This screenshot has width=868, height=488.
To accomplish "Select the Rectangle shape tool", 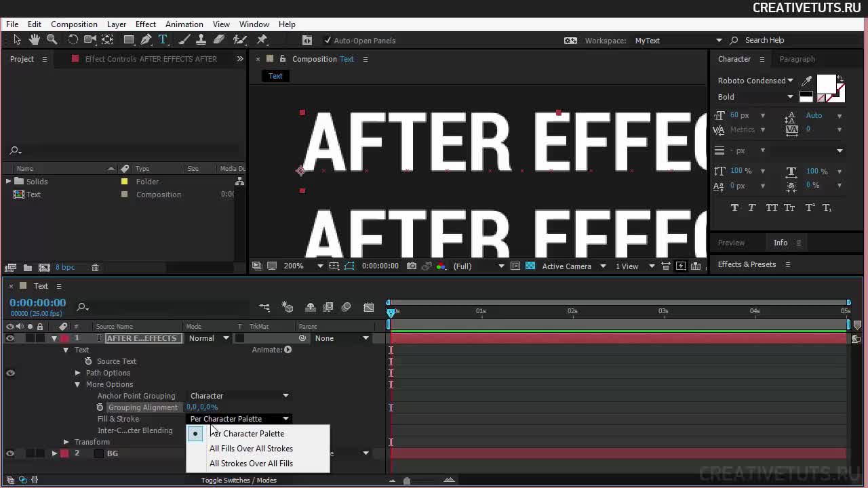I will pos(129,40).
